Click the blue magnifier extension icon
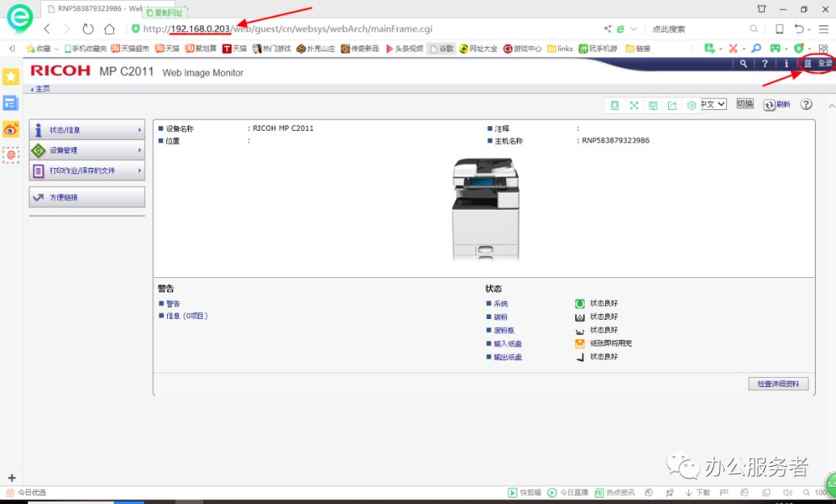 pos(756,49)
